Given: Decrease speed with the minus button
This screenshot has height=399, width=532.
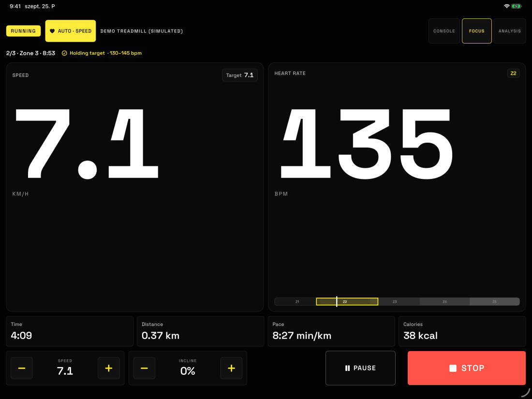Looking at the screenshot, I should 22,368.
